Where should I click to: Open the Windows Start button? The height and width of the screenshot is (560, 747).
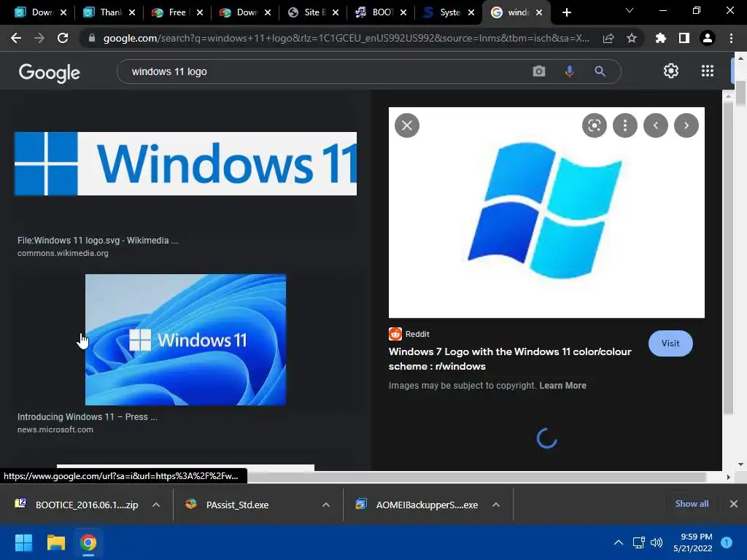23,542
